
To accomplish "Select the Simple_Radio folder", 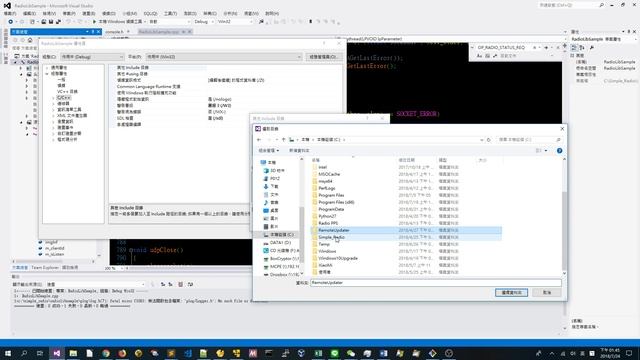I will [x=331, y=237].
